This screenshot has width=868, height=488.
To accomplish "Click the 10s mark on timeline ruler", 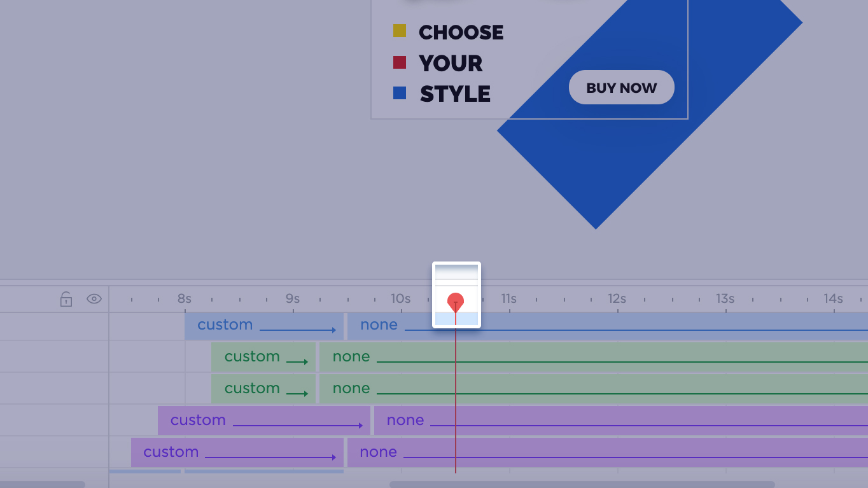I will 401,298.
